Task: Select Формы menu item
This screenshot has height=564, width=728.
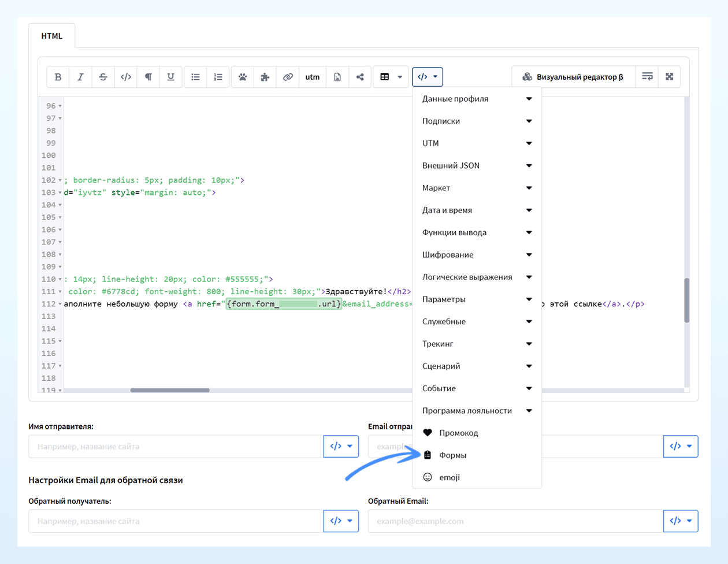Action: [477, 455]
